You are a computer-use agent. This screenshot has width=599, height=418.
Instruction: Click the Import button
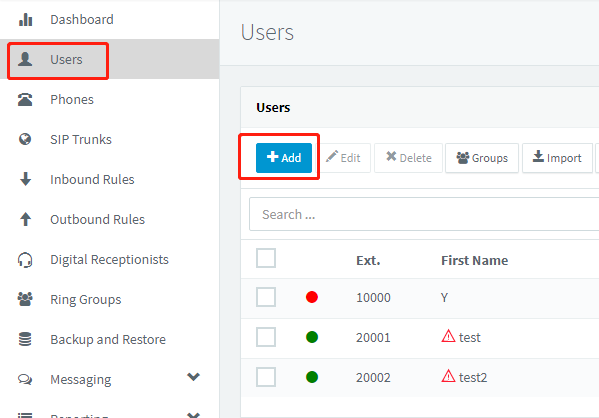coord(557,158)
